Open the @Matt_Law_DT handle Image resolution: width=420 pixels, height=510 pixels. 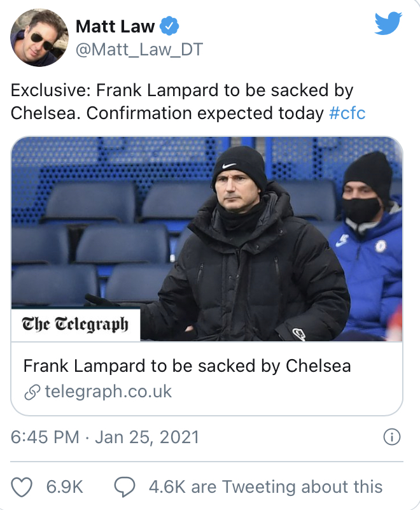139,50
